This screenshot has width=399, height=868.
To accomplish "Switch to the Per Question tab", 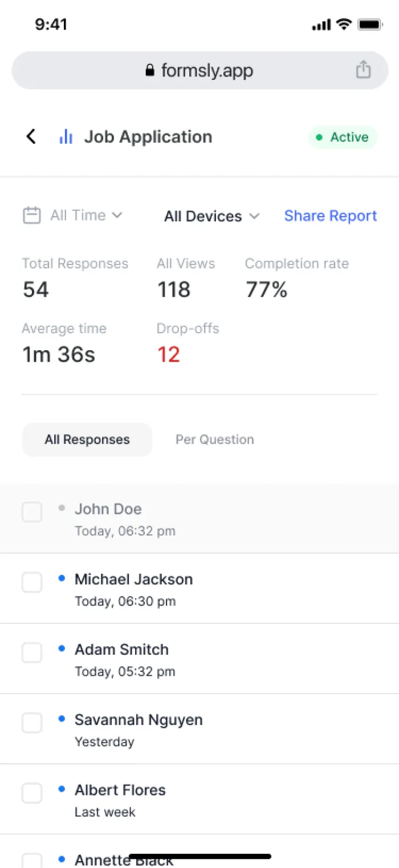I will [215, 440].
